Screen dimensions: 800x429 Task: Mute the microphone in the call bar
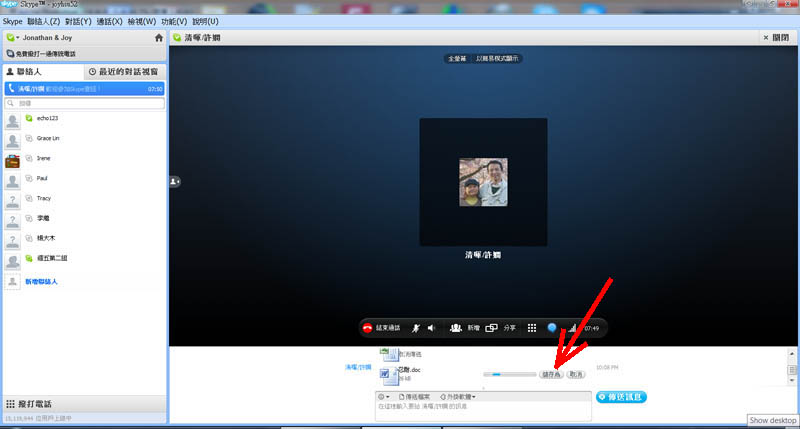(x=416, y=328)
